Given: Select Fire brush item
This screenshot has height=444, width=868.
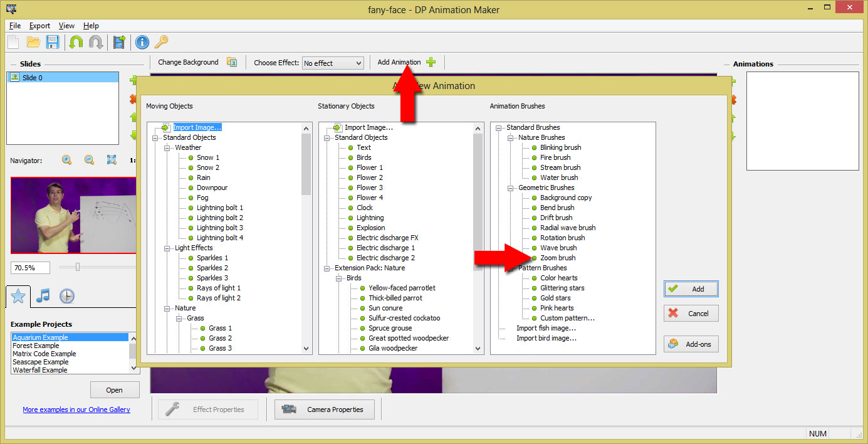Looking at the screenshot, I should [x=555, y=157].
